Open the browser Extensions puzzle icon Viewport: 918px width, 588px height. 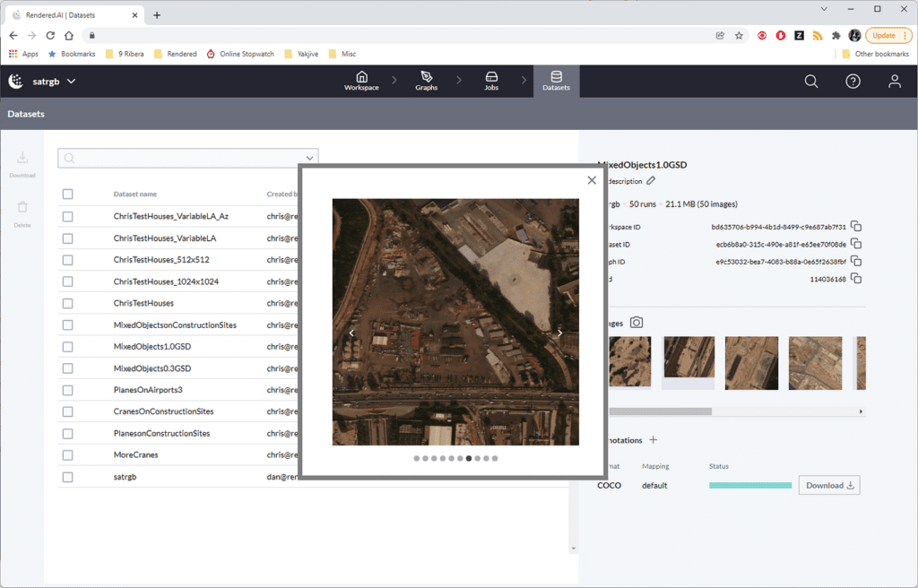click(x=836, y=36)
